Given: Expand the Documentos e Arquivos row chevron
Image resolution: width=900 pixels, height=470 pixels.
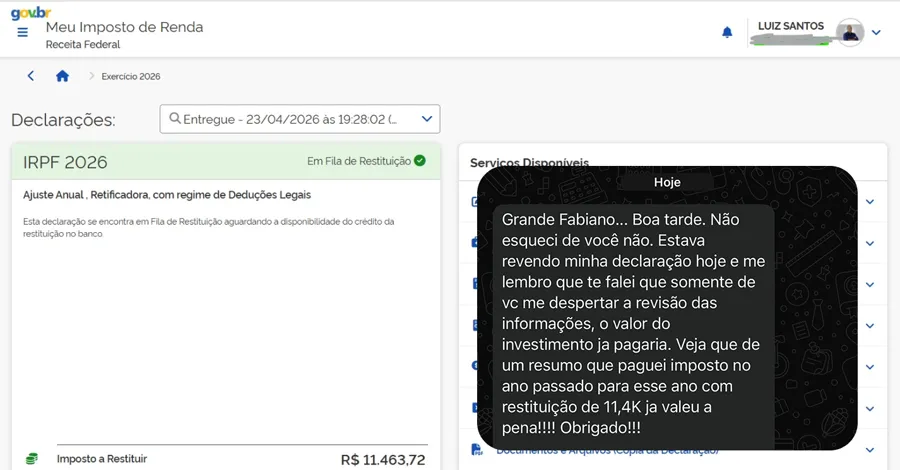Looking at the screenshot, I should tap(870, 450).
